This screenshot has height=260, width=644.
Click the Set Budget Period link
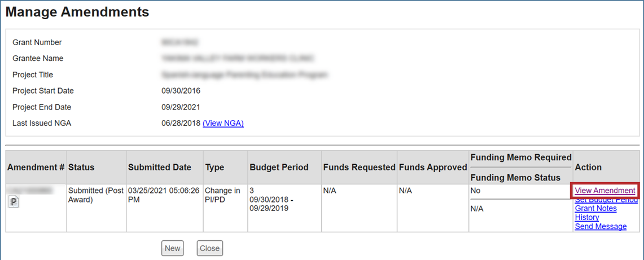(x=604, y=200)
